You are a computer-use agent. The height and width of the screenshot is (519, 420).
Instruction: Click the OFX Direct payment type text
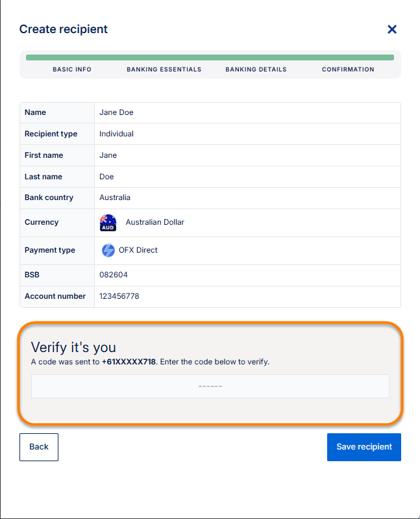click(138, 250)
